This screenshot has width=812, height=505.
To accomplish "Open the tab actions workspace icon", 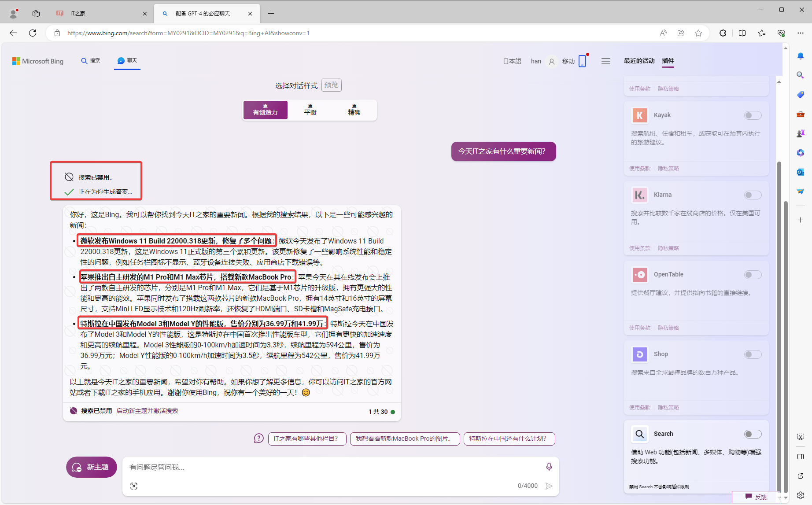I will point(36,14).
